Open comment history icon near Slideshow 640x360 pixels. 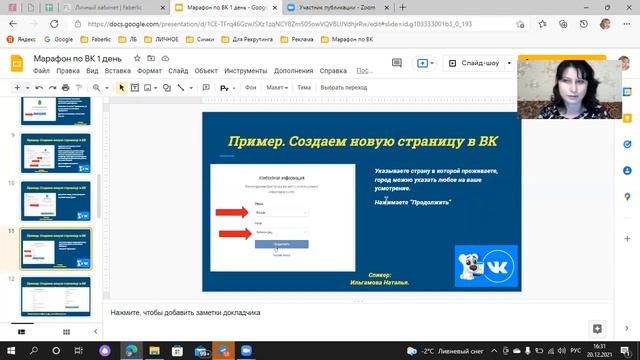(x=397, y=63)
